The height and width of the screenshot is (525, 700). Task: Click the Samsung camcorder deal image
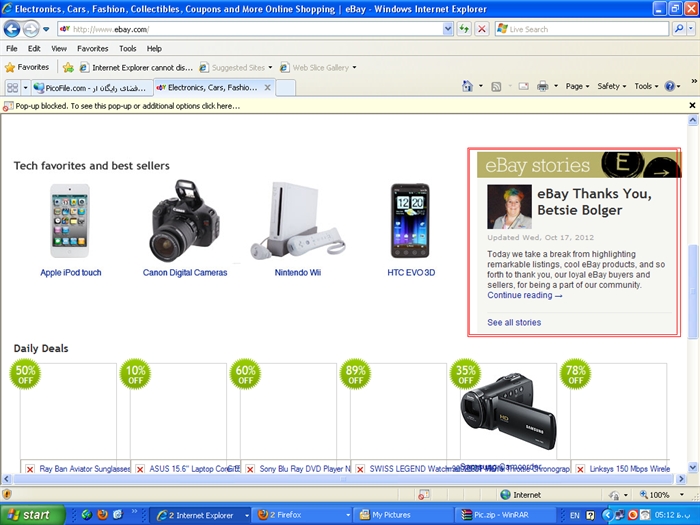click(509, 413)
